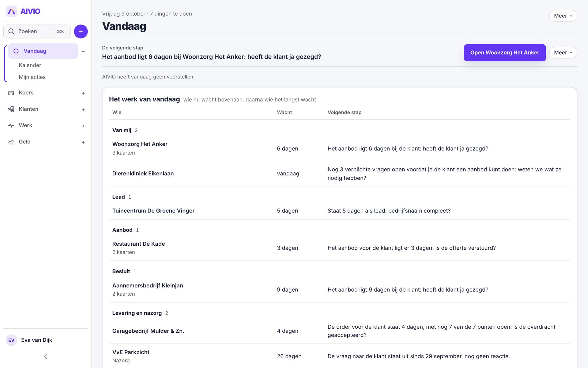Collapse the sidebar with the chevron
The height and width of the screenshot is (368, 588).
[x=46, y=357]
